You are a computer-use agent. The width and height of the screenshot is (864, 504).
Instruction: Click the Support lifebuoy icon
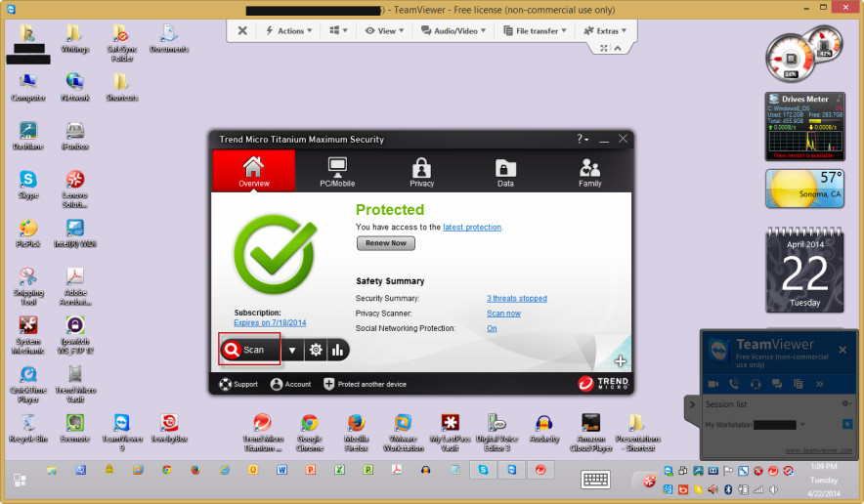(x=225, y=384)
